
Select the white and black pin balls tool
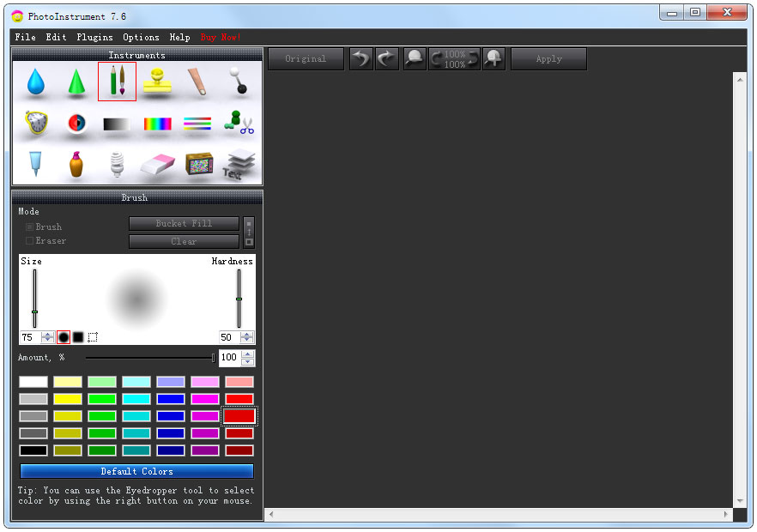click(x=238, y=81)
